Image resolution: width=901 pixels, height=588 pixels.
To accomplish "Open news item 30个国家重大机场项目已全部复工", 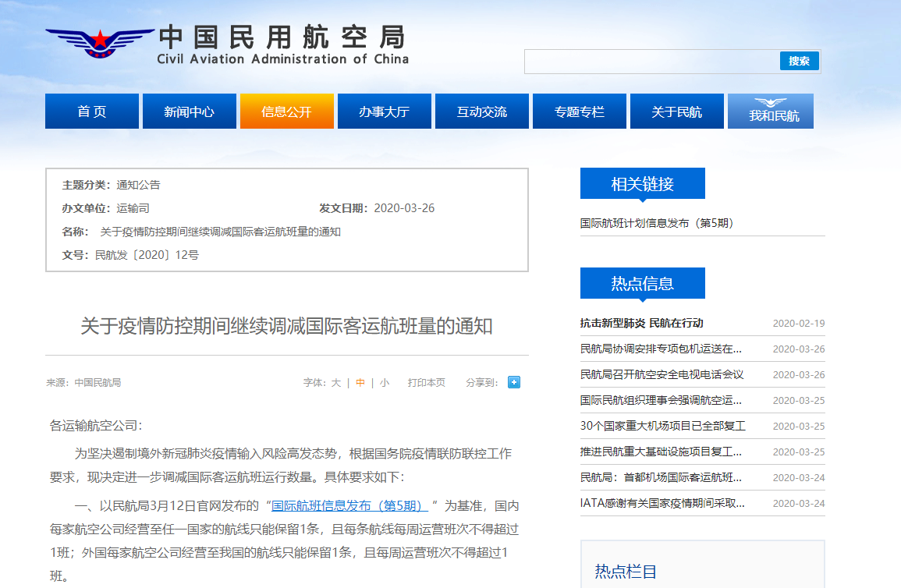I will (663, 427).
